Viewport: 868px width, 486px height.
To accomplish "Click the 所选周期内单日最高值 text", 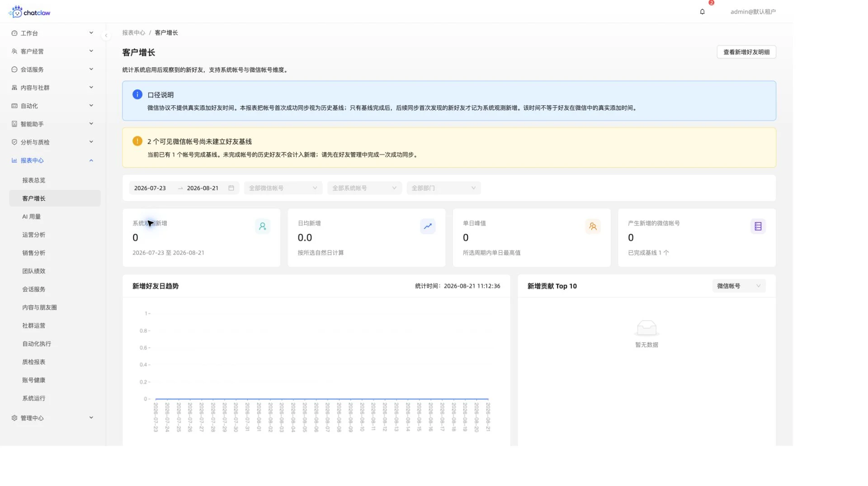I will click(491, 253).
